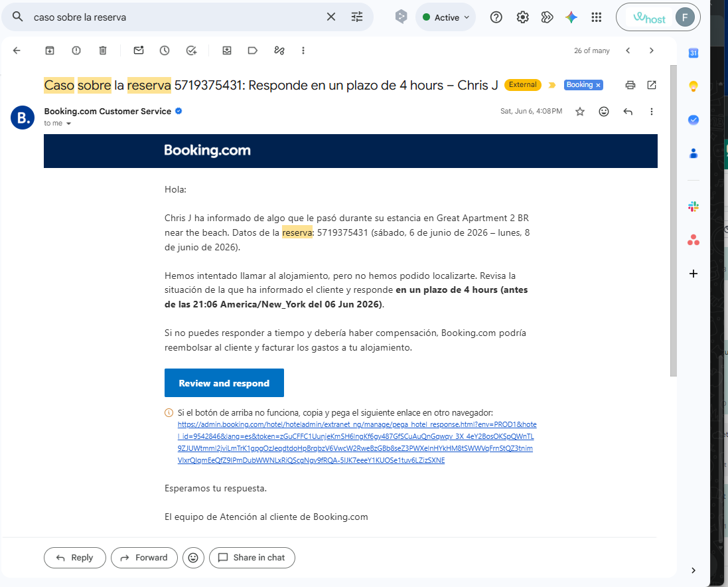The image size is (728, 587).
Task: Open the Contacts side panel
Action: 693,153
